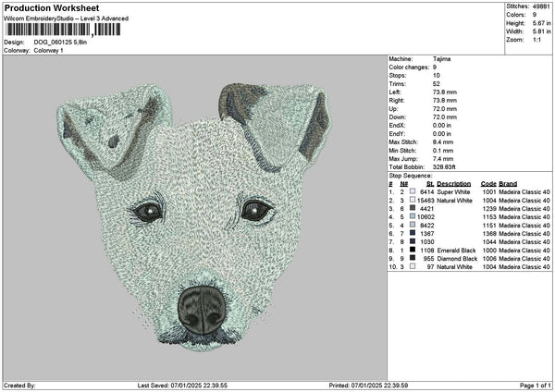Click the Machine value 'Tajima'
555x392 pixels.
441,59
